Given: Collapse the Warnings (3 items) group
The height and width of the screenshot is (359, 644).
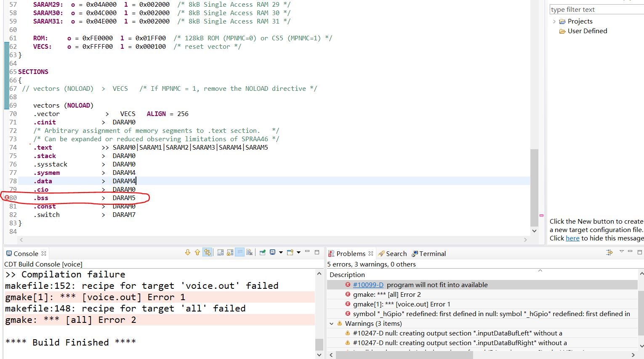Looking at the screenshot, I should [x=332, y=324].
